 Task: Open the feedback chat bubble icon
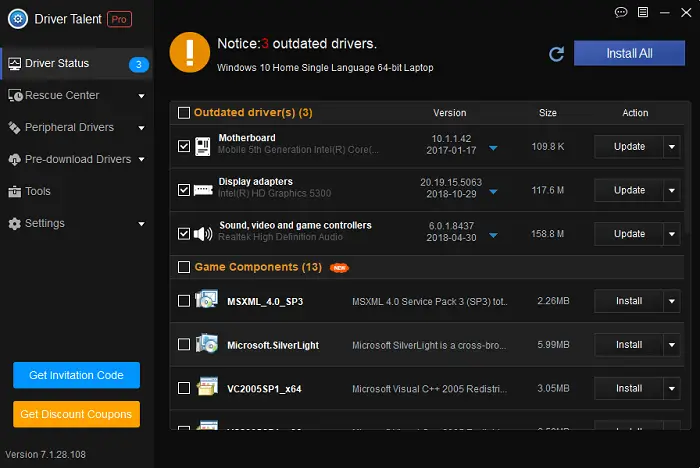pos(621,12)
